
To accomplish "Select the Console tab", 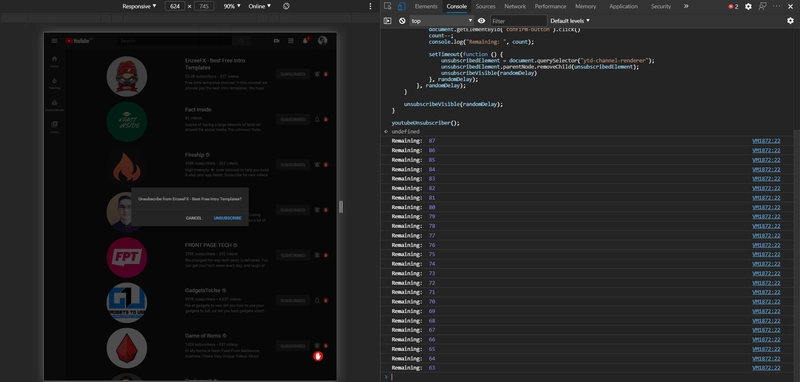I will [456, 6].
